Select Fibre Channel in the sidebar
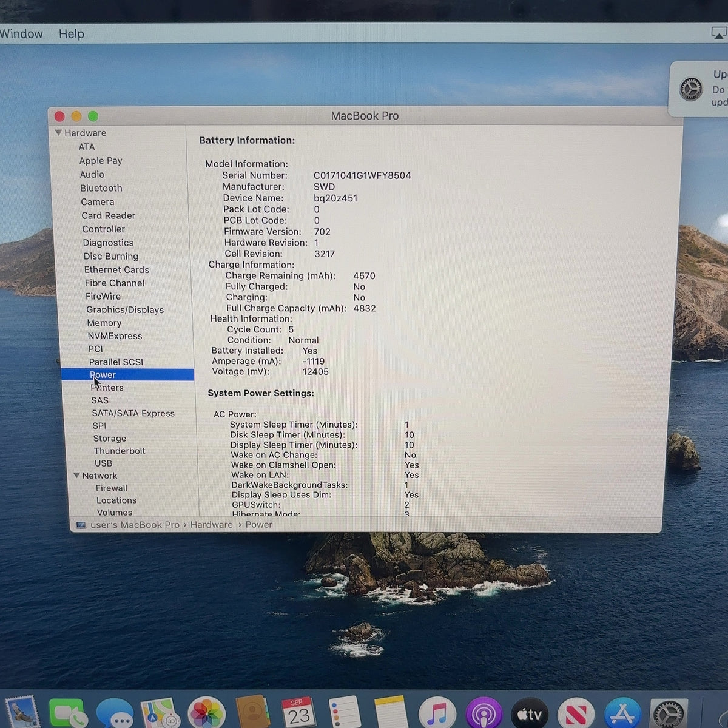The height and width of the screenshot is (728, 728). point(115,283)
